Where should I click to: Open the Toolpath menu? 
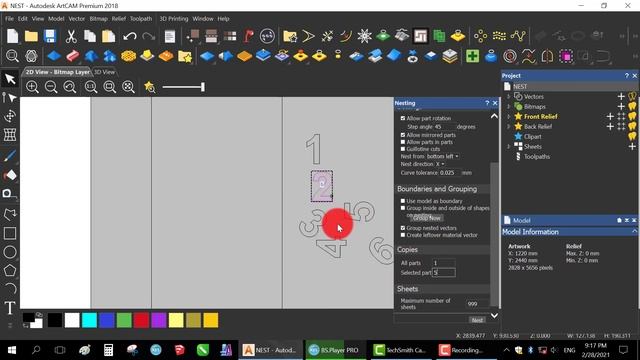pos(141,19)
